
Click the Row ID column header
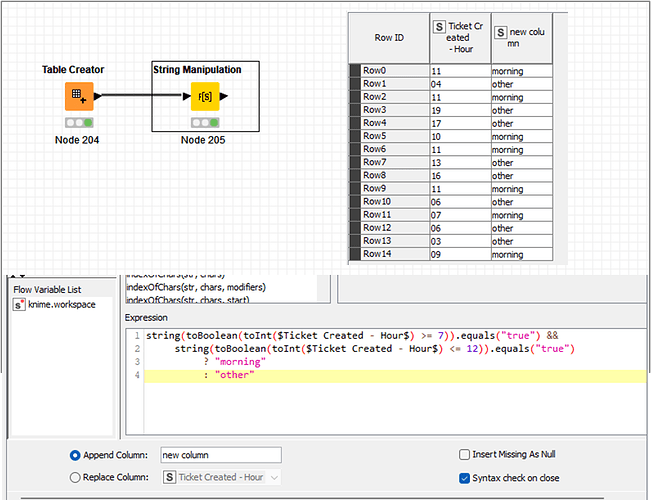pos(389,38)
